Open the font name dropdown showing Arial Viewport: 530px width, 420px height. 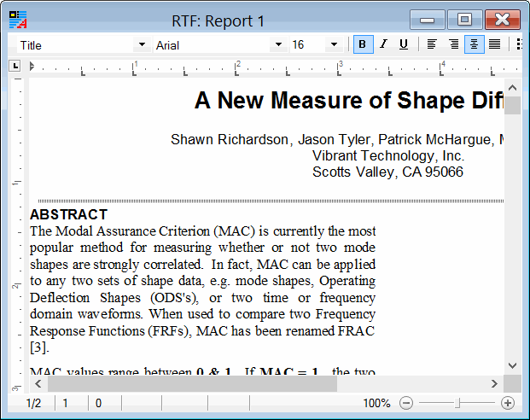[278, 44]
